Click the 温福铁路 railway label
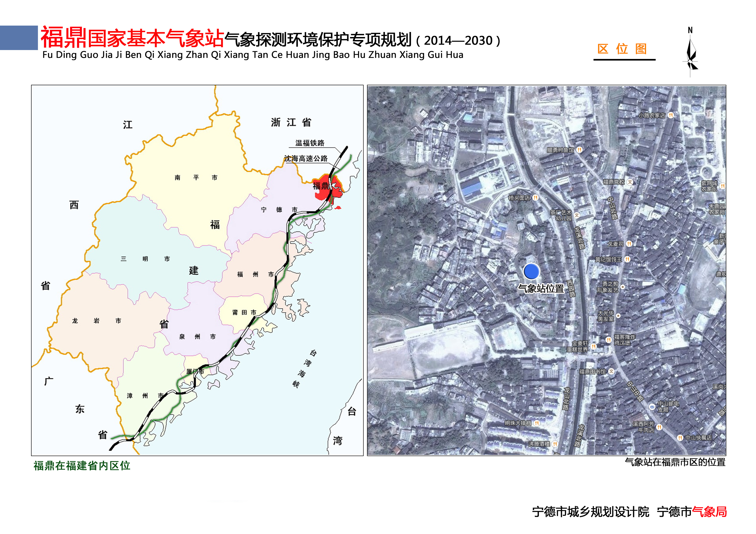The height and width of the screenshot is (534, 756). (x=309, y=143)
